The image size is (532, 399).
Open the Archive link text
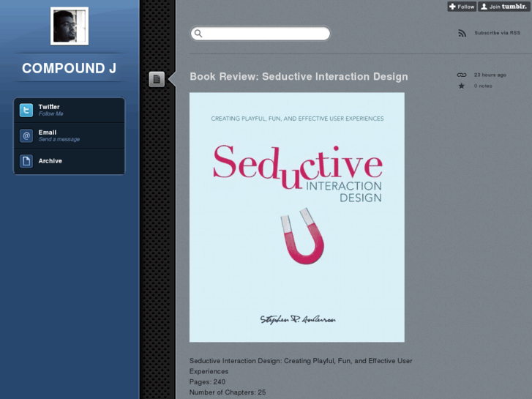[50, 161]
